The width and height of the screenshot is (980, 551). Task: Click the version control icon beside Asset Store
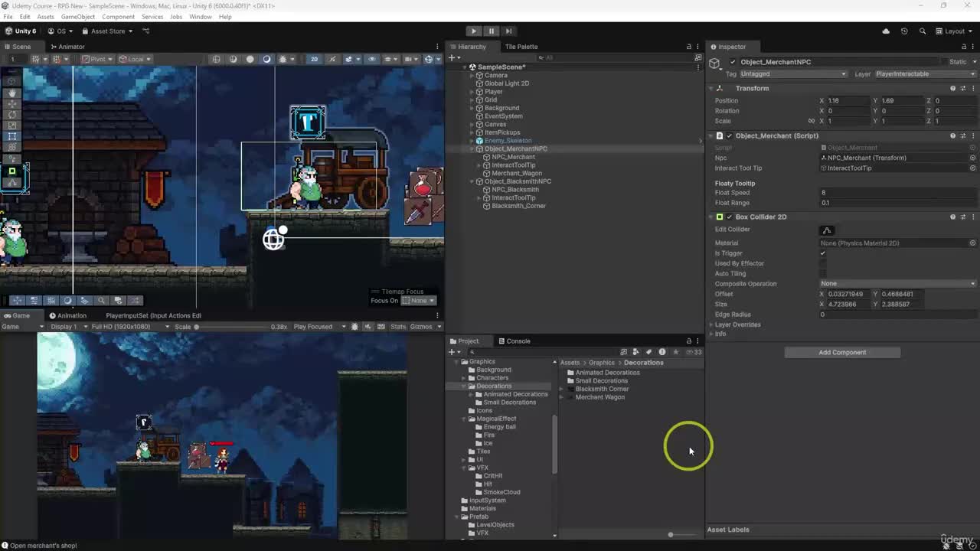(x=146, y=31)
